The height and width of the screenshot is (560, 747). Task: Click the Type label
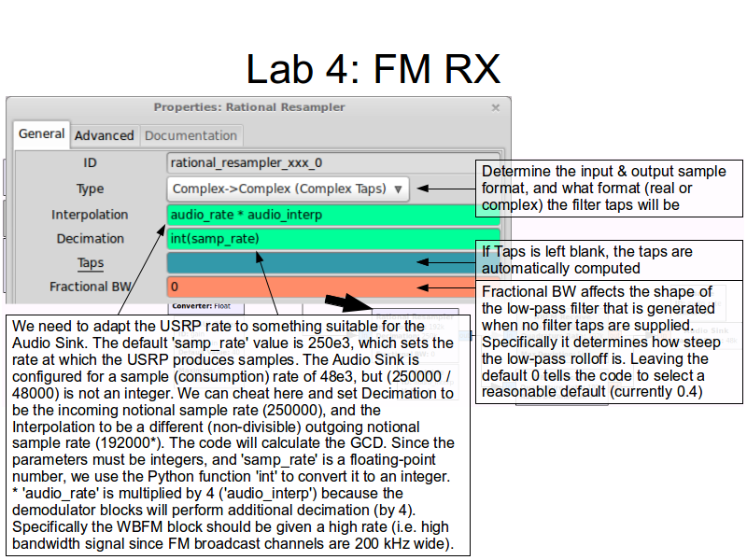click(91, 189)
